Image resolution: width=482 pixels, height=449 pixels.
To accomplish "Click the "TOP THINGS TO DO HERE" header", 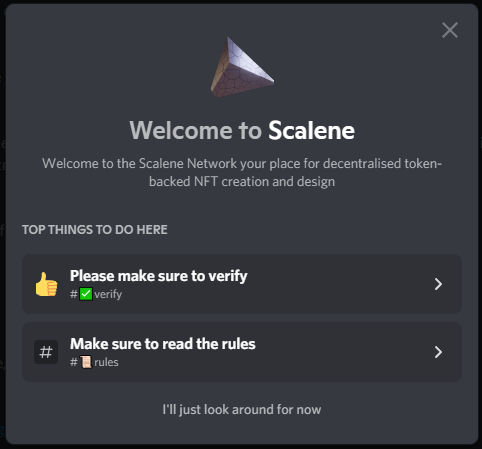I will pos(95,230).
